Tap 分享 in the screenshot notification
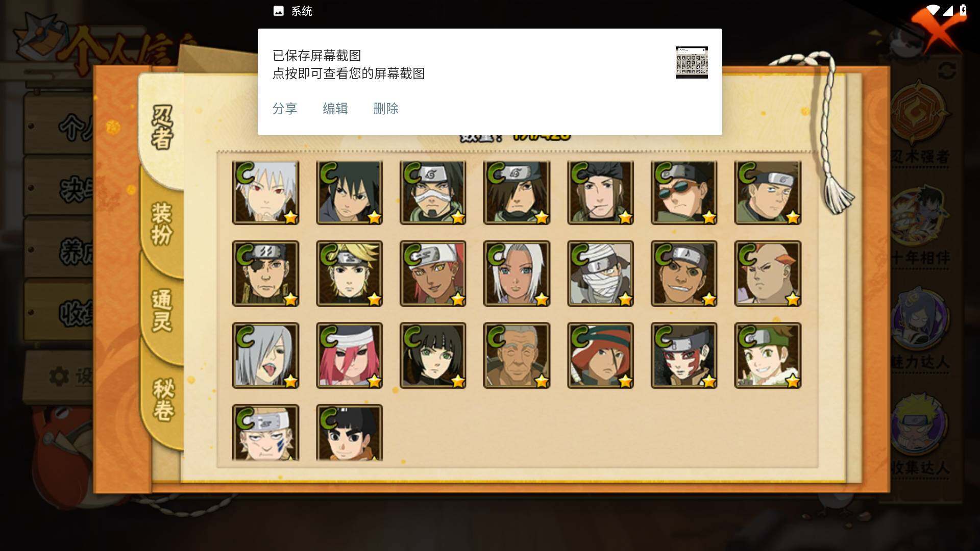 pyautogui.click(x=285, y=109)
